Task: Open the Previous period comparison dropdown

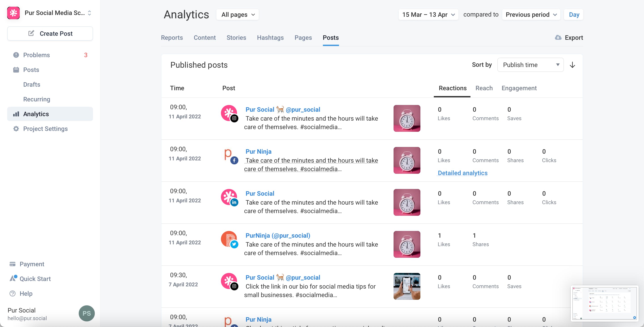Action: [x=531, y=15]
